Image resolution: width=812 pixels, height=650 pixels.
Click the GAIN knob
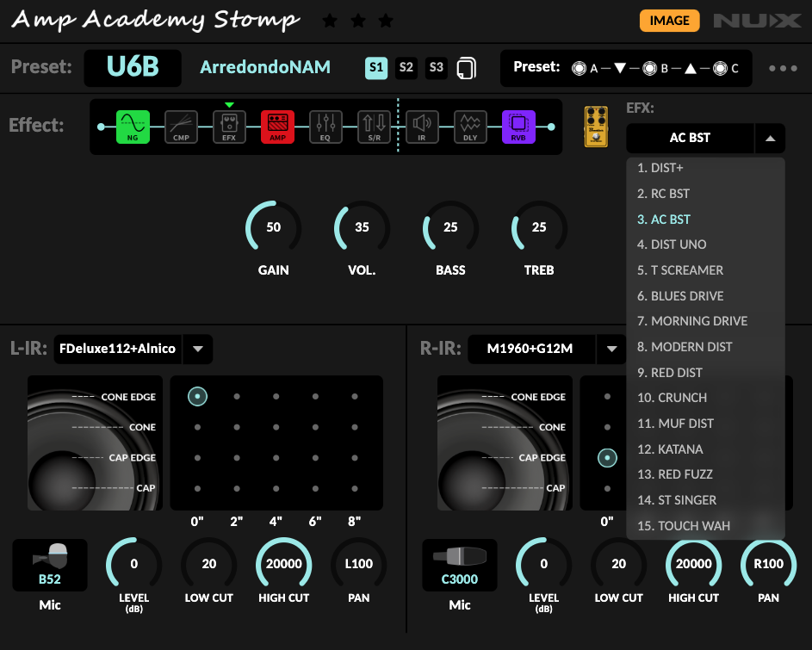click(x=274, y=227)
